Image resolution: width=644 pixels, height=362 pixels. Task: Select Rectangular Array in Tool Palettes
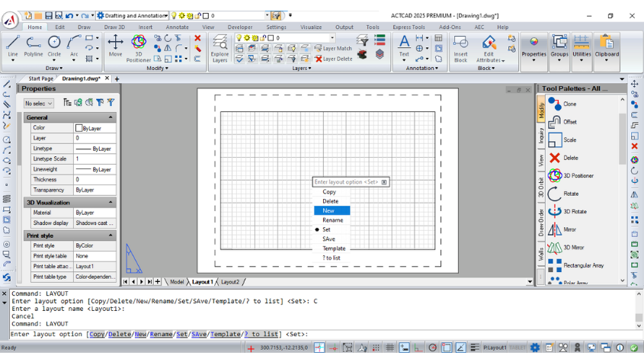[576, 265]
